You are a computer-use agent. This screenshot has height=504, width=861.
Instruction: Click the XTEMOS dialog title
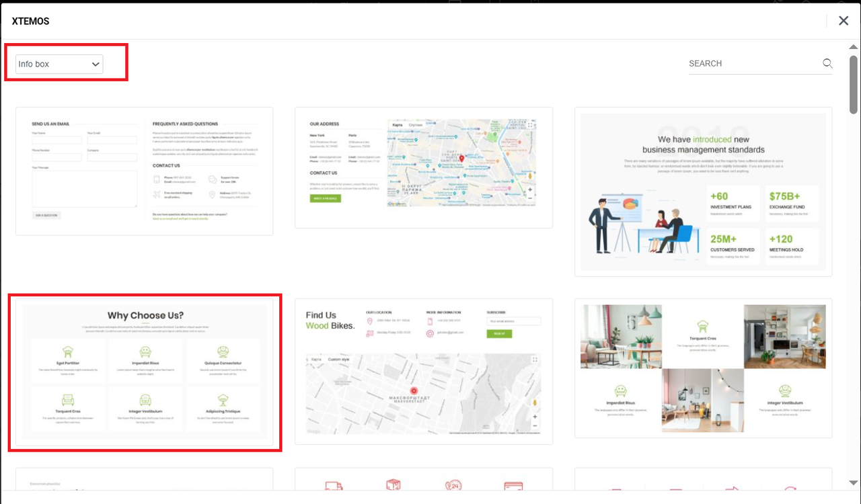31,22
